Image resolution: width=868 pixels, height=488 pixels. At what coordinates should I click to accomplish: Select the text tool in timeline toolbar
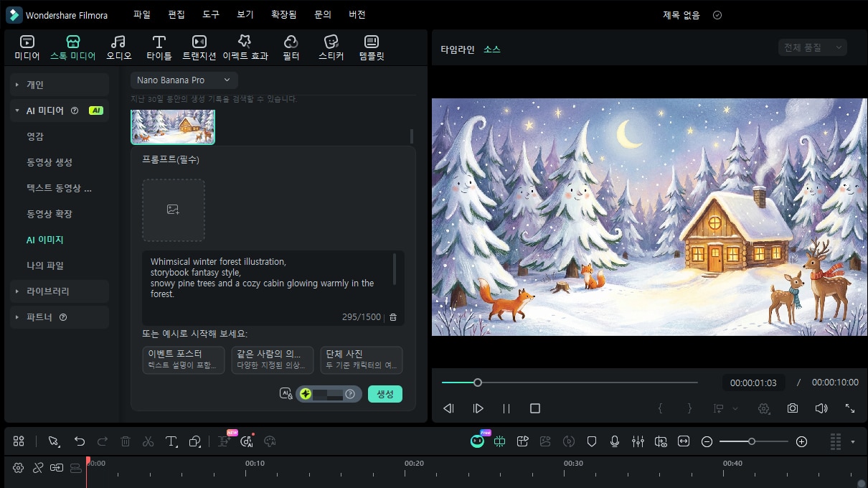[x=171, y=441]
